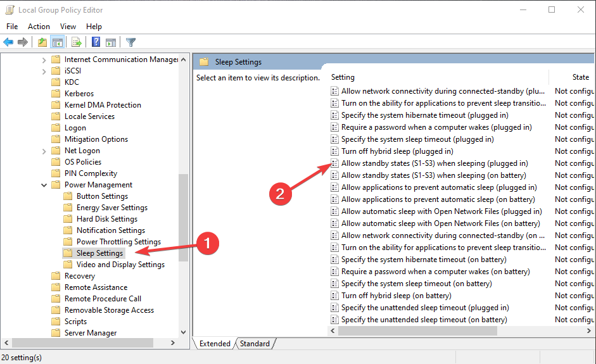Select Allow standby states (S1-S3) when sleeping (plugged in)
This screenshot has width=596, height=364.
[434, 163]
